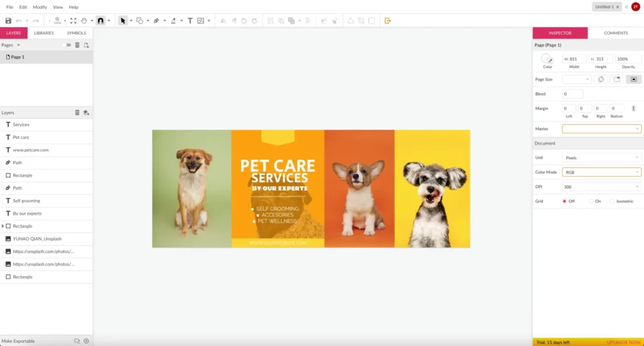Click the add exportable icon at bottom left
Screen dimensions: 644x346
pos(77,341)
